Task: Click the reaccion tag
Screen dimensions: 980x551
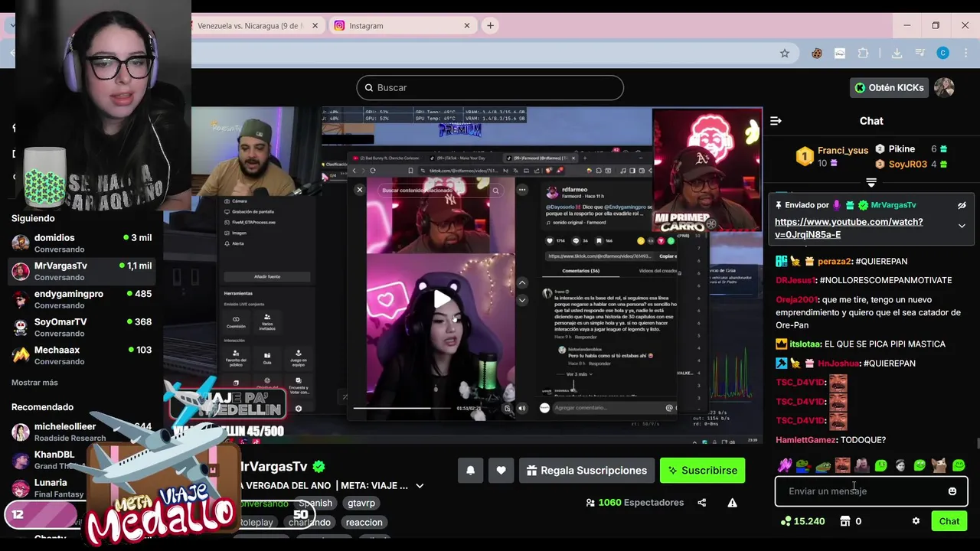Action: (x=364, y=523)
